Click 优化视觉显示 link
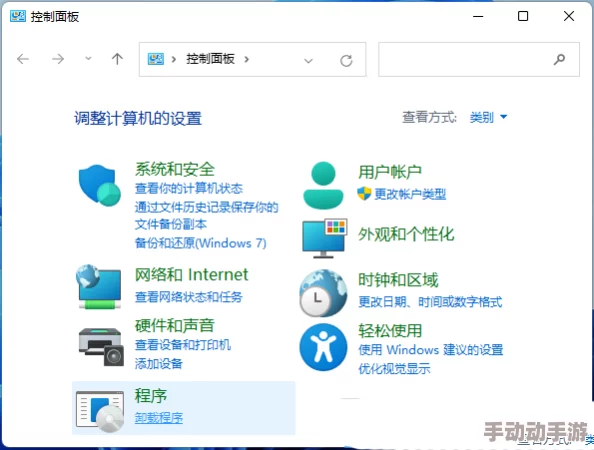This screenshot has height=450, width=594. (x=394, y=368)
